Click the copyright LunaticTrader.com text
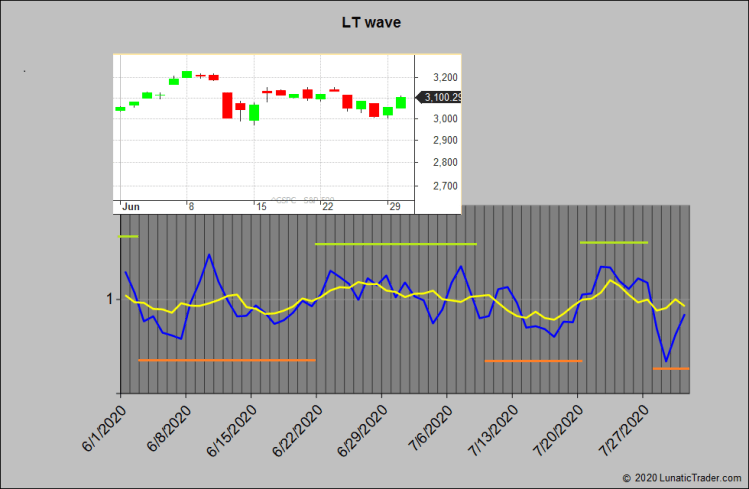Screen dimensions: 749x489 (682, 479)
